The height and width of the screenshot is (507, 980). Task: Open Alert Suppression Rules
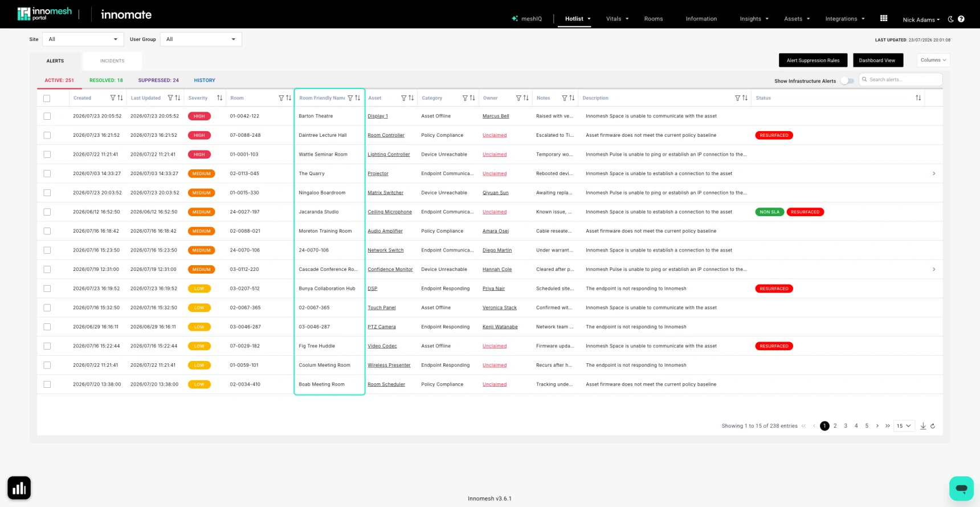tap(813, 60)
